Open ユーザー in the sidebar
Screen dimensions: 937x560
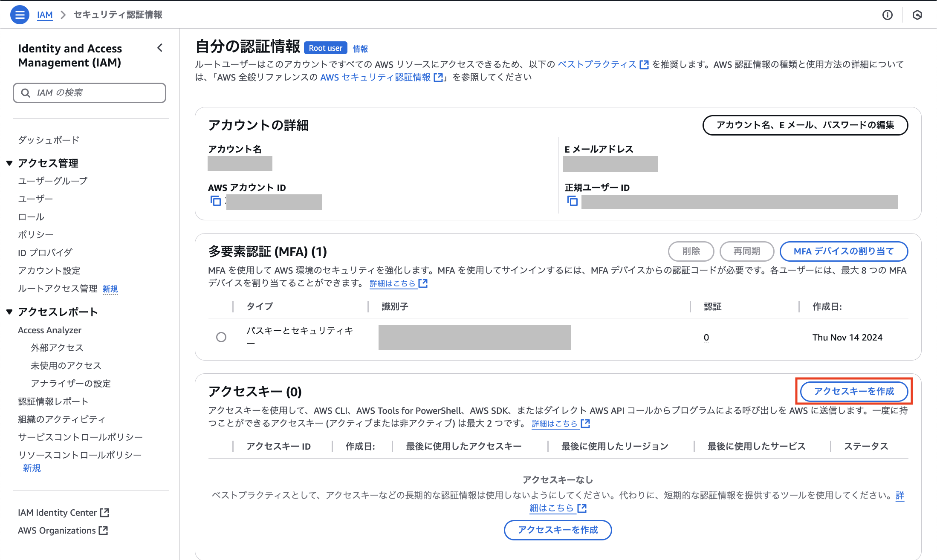[x=35, y=199]
